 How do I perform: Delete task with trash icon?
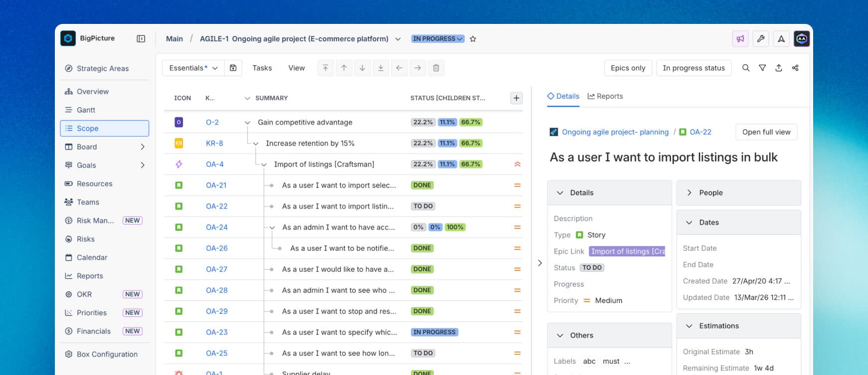(436, 68)
